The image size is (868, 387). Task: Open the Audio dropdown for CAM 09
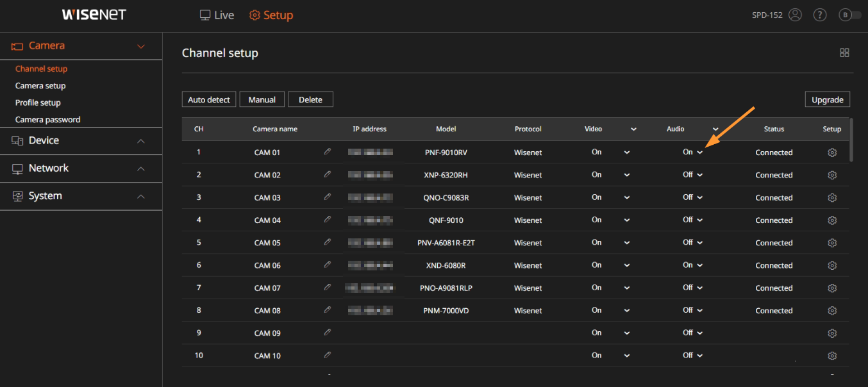tap(700, 333)
